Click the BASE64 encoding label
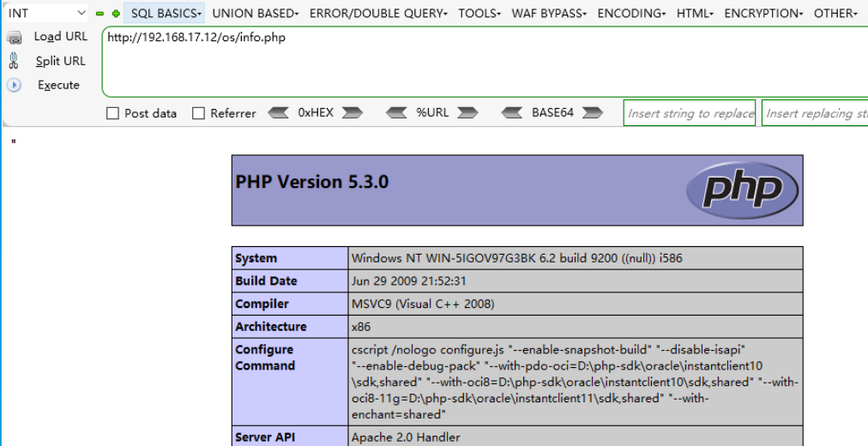Screen dimensions: 868x446 click(552, 113)
